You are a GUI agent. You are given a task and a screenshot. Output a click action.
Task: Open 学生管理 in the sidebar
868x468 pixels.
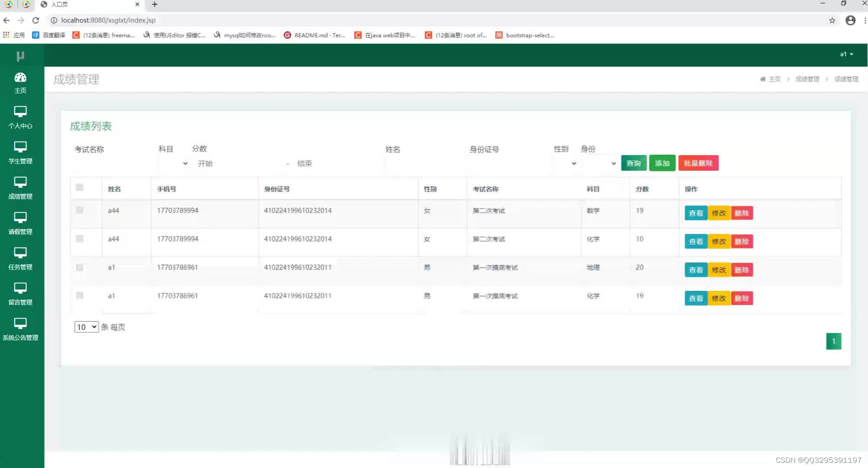(20, 153)
